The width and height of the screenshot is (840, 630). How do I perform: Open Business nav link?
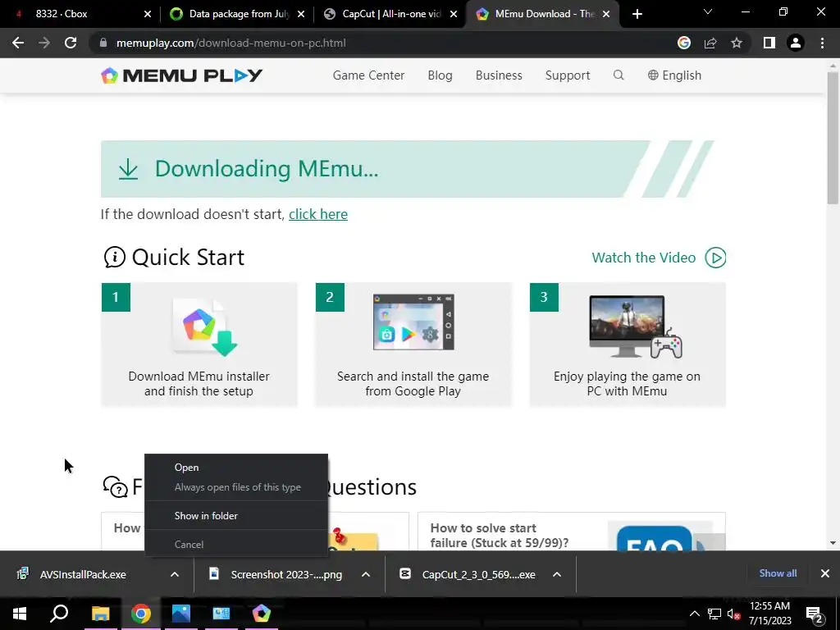point(499,75)
